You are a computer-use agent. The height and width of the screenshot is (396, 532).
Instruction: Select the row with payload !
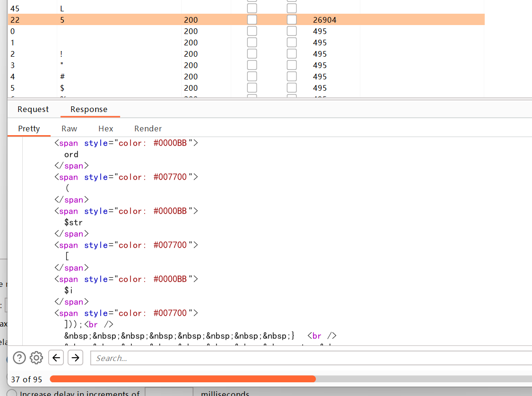246,53
